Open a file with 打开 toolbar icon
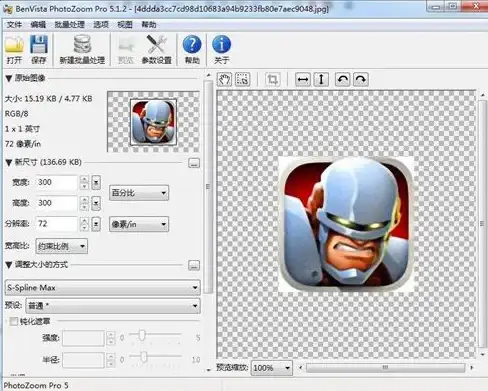The image size is (488, 391). (x=14, y=49)
